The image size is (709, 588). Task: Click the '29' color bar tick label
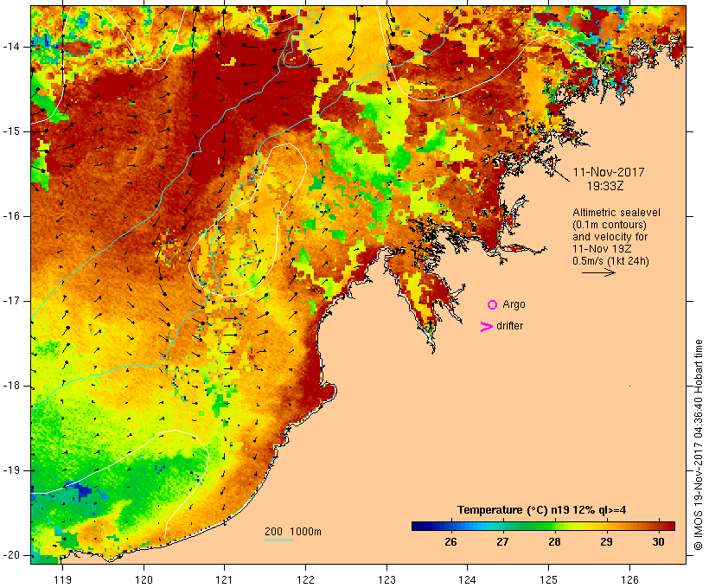coord(606,542)
